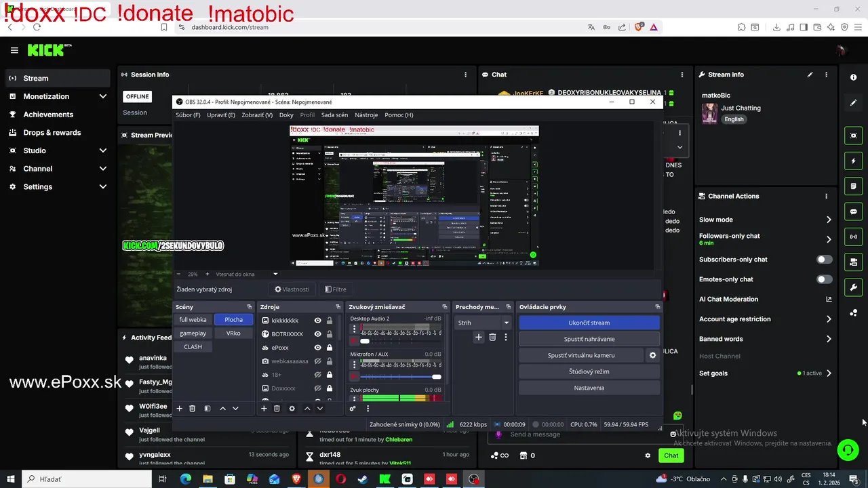Open source properties gear in Zdroje toolbar
The height and width of the screenshot is (488, 868).
(x=292, y=408)
